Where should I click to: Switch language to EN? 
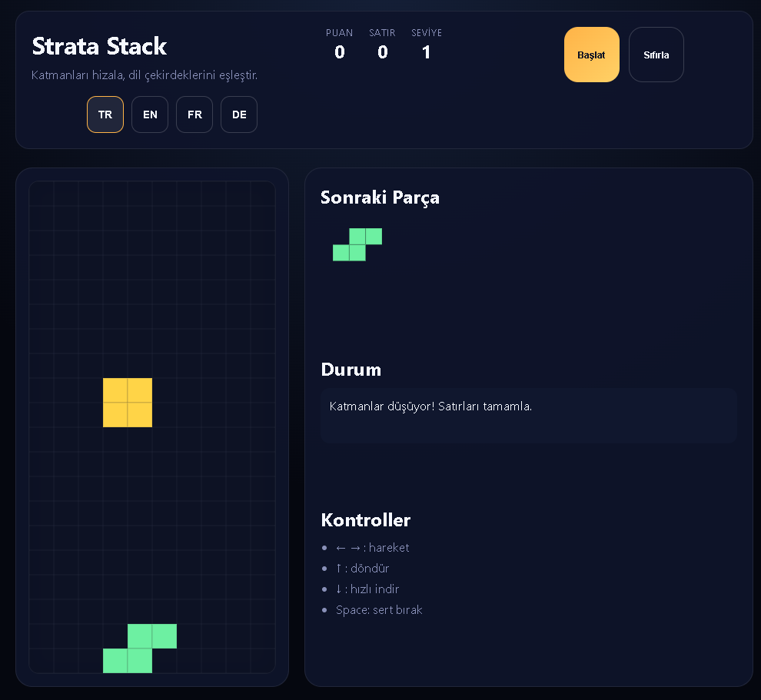click(150, 114)
